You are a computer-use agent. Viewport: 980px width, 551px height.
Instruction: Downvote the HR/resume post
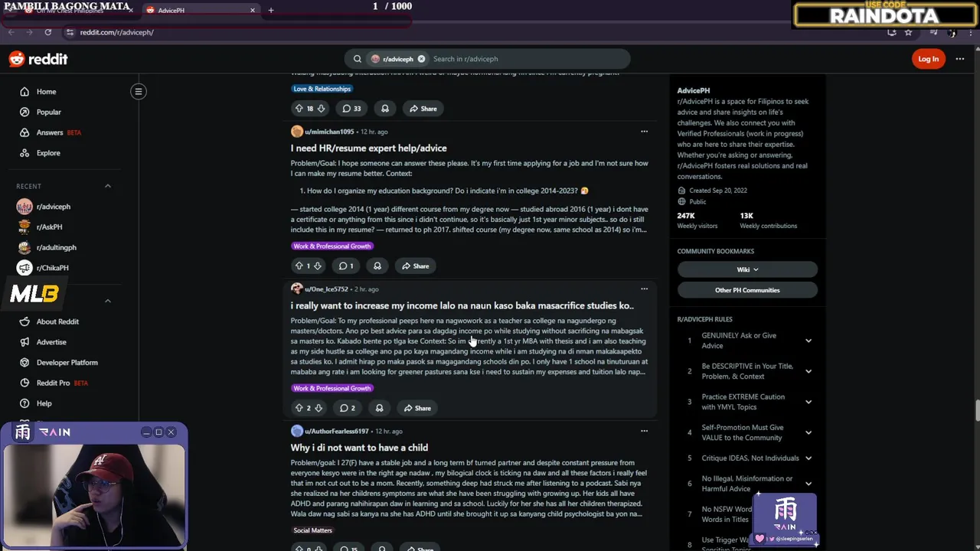tap(317, 266)
